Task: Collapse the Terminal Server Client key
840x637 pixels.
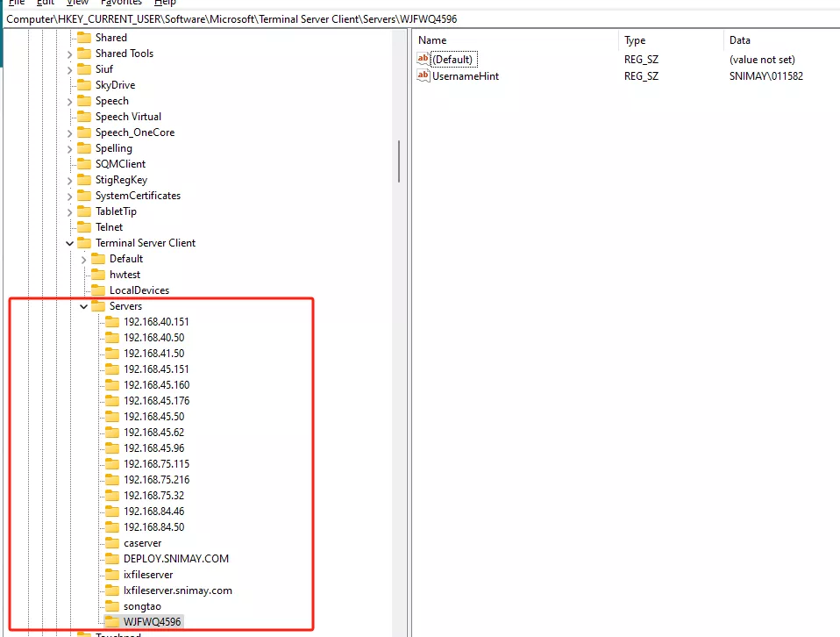Action: (x=70, y=243)
